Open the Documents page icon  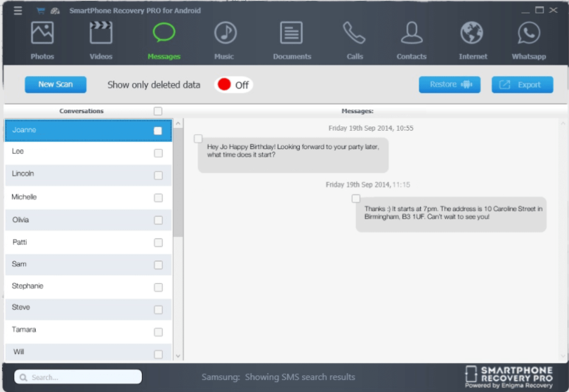[x=292, y=32]
